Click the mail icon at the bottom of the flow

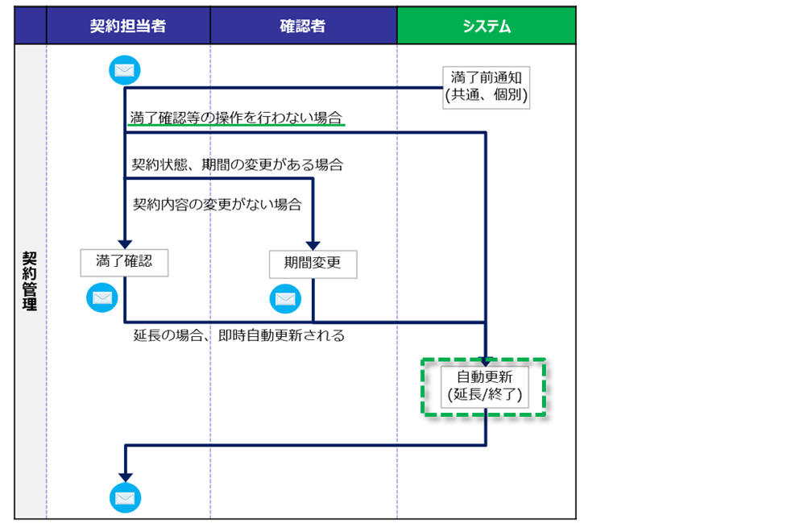125,498
